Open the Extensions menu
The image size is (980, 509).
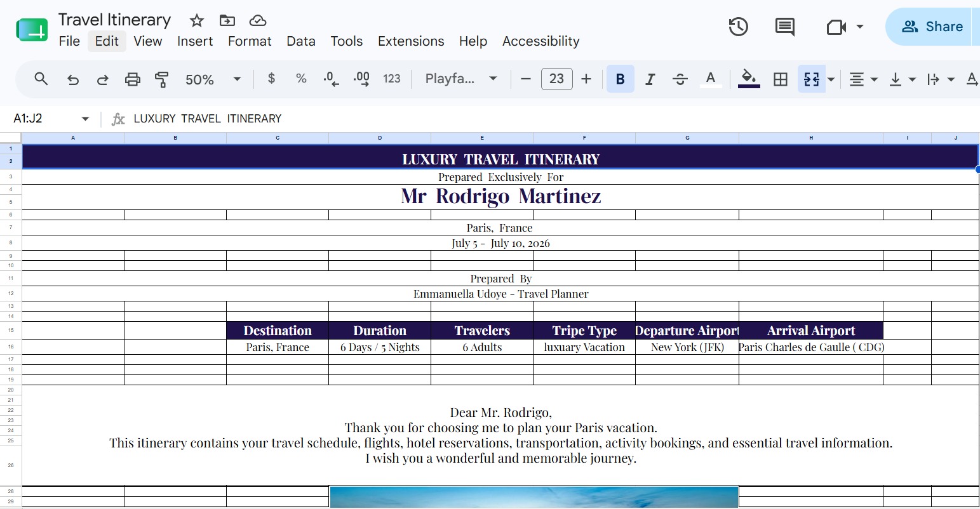pos(411,41)
